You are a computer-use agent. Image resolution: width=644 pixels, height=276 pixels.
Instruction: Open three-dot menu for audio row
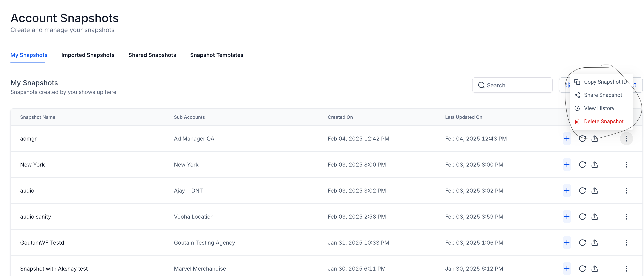626,191
